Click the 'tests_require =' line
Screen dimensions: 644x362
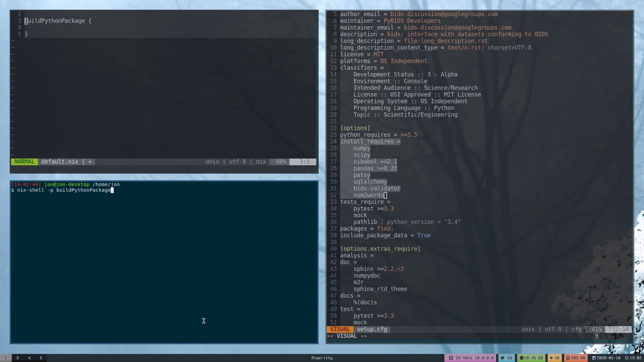(365, 202)
